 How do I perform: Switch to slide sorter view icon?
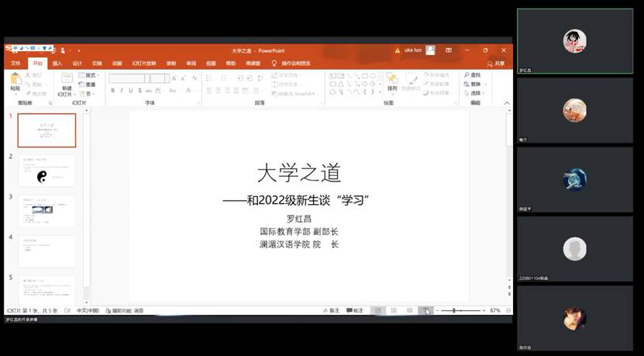coord(394,310)
